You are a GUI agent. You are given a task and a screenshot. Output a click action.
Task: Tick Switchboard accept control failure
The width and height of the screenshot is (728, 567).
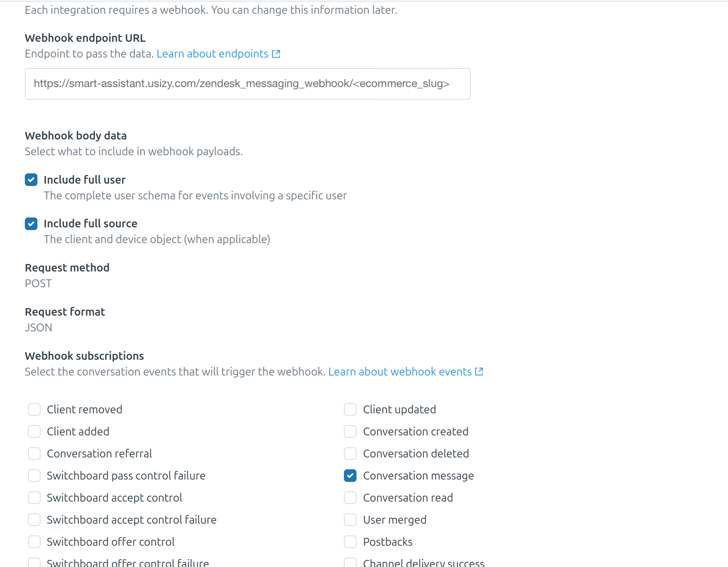pos(34,520)
